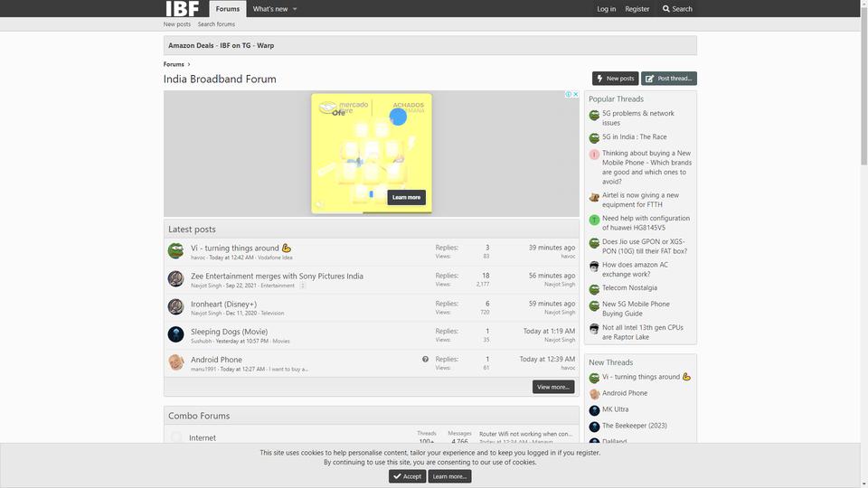Click the View more button
This screenshot has width=868, height=488.
pos(553,387)
